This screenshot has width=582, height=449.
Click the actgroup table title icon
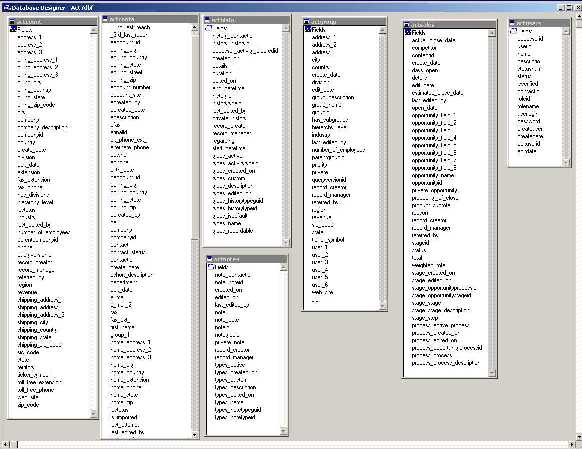click(307, 22)
